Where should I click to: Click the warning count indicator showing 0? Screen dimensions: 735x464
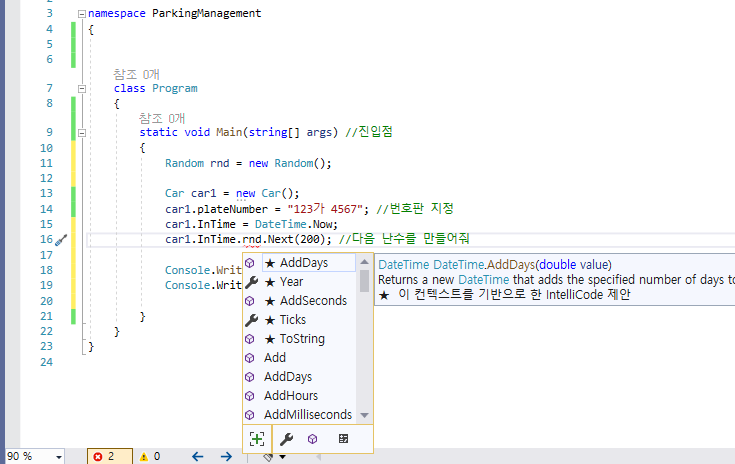[150, 457]
